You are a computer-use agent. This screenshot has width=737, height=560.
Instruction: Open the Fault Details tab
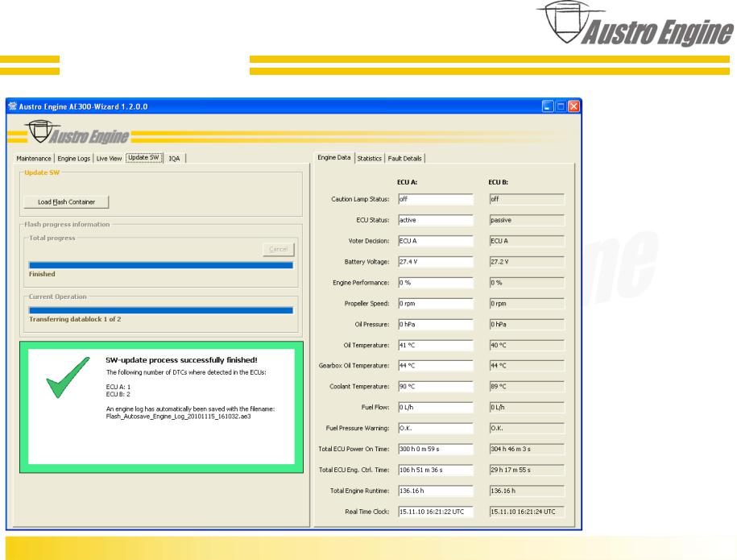[x=404, y=159]
